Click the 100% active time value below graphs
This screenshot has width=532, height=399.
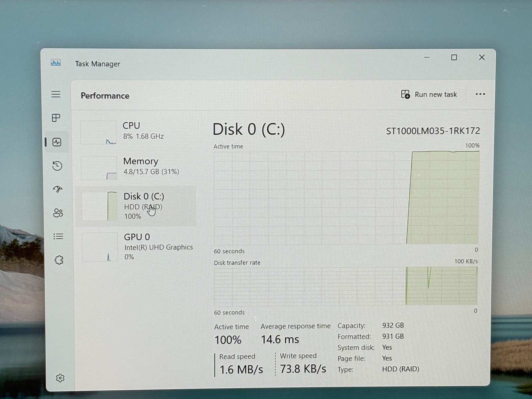coord(228,340)
